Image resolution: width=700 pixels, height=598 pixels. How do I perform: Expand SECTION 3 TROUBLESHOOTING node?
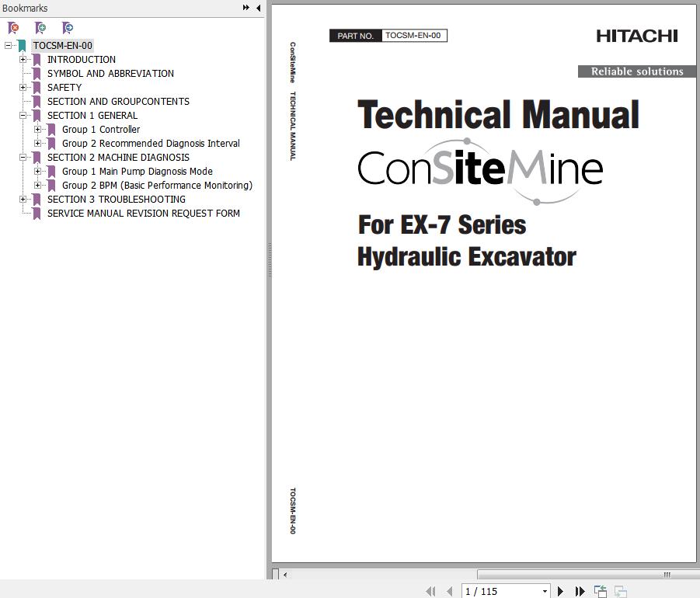pyautogui.click(x=23, y=199)
